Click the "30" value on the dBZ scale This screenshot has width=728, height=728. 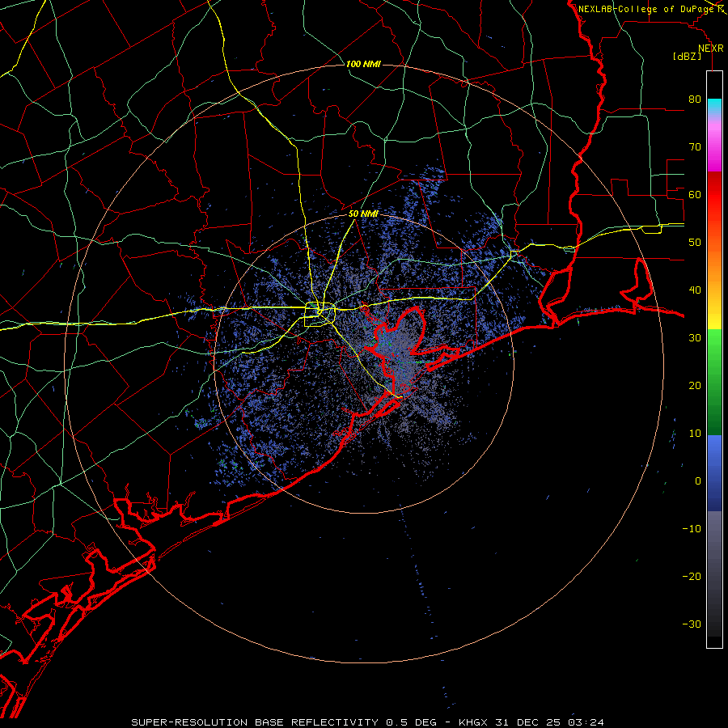click(695, 338)
